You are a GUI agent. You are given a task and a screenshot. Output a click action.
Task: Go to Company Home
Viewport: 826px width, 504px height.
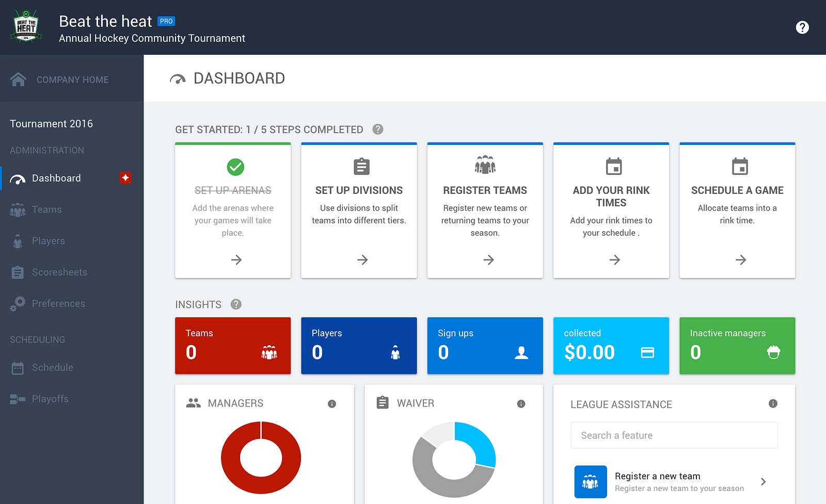72,79
